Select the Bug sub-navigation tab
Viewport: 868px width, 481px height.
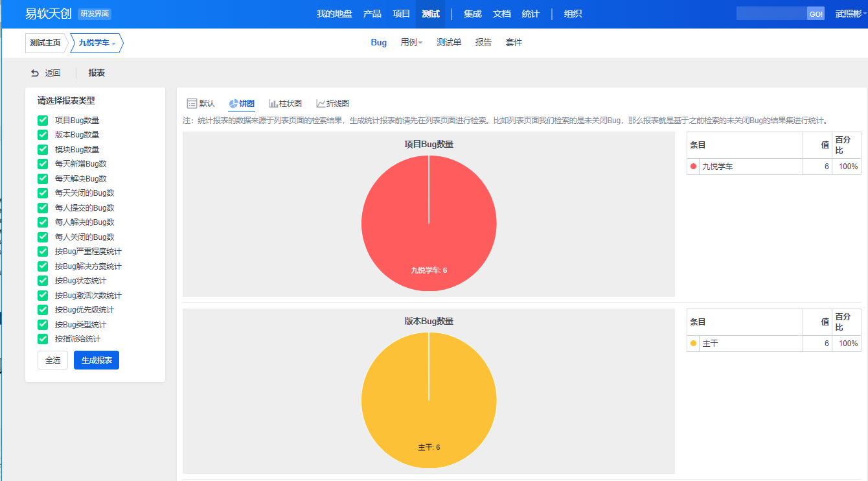coord(379,43)
